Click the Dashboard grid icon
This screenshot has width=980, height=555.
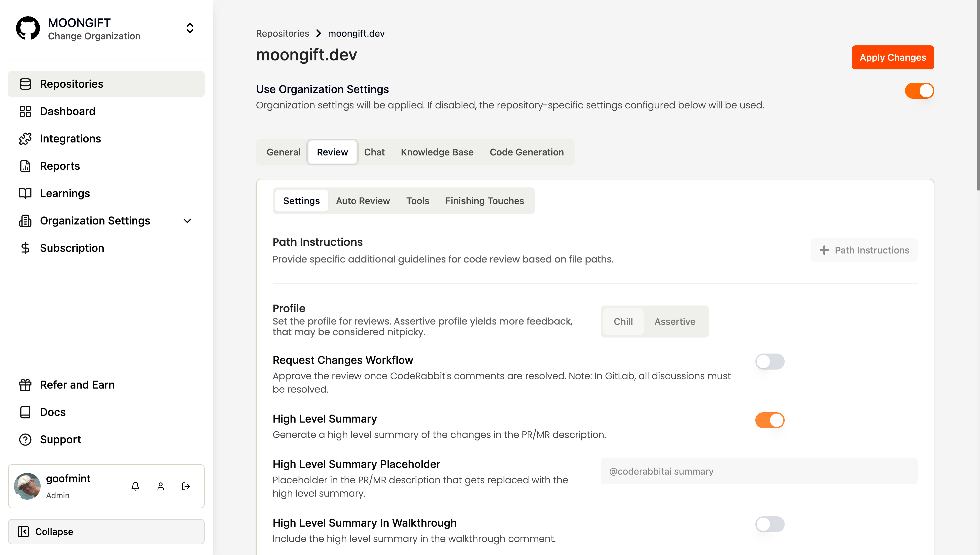pyautogui.click(x=25, y=111)
